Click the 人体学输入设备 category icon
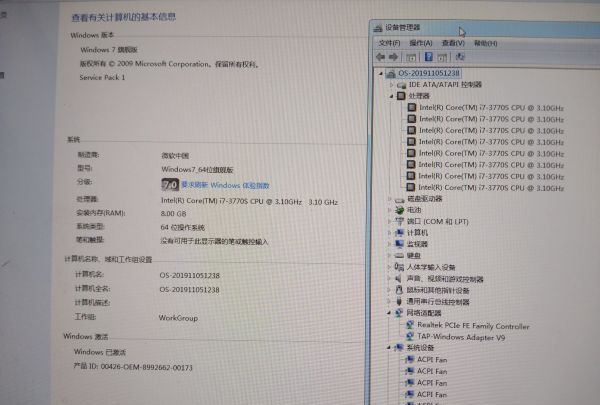Screen dimensions: 600x405 (399, 267)
